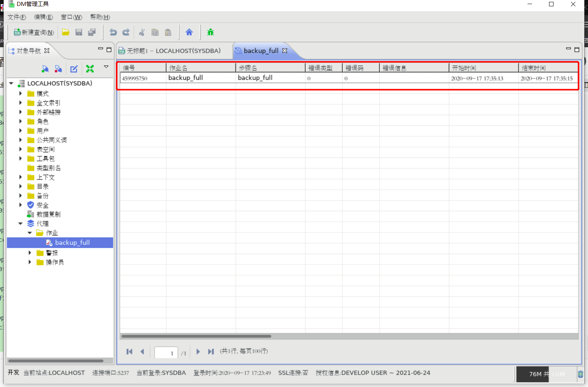Click the red disconnect icon in navigator
588x387 pixels.
pyautogui.click(x=58, y=69)
